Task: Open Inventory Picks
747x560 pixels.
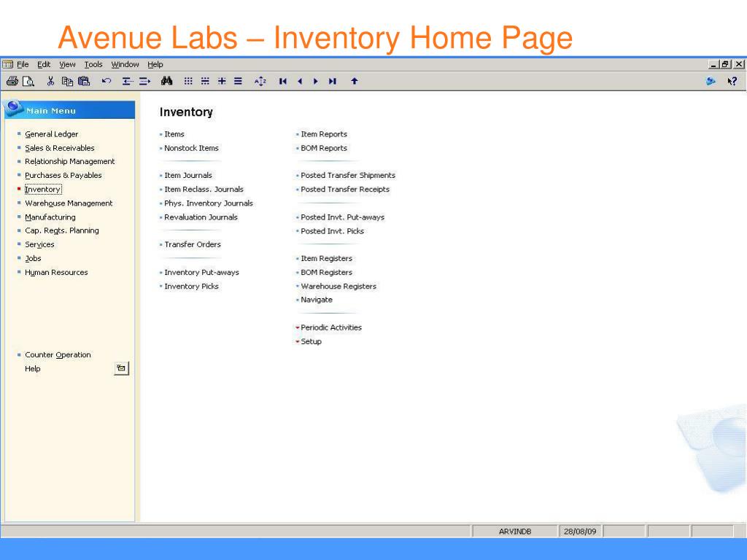Action: point(191,286)
